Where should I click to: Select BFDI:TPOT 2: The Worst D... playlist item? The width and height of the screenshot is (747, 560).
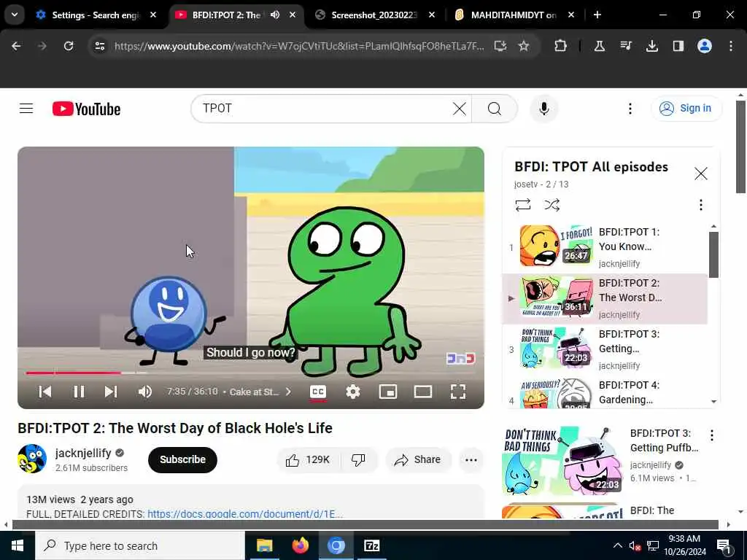click(x=605, y=298)
